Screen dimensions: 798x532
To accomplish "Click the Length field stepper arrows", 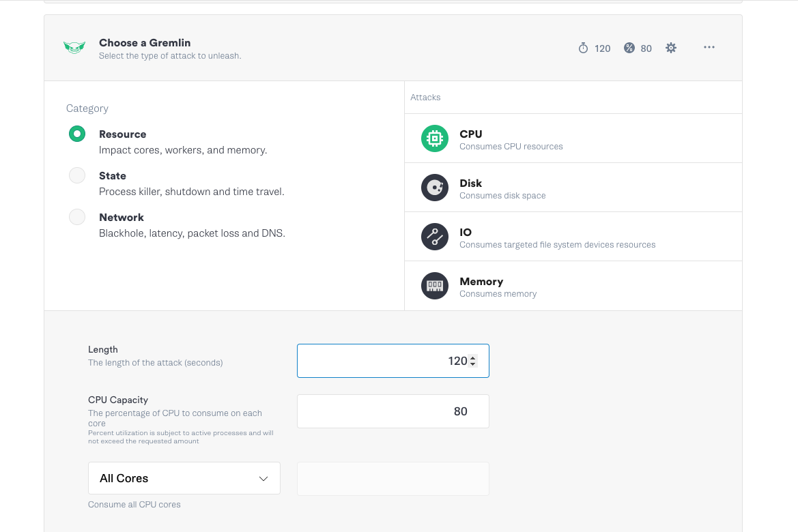I will tap(473, 361).
